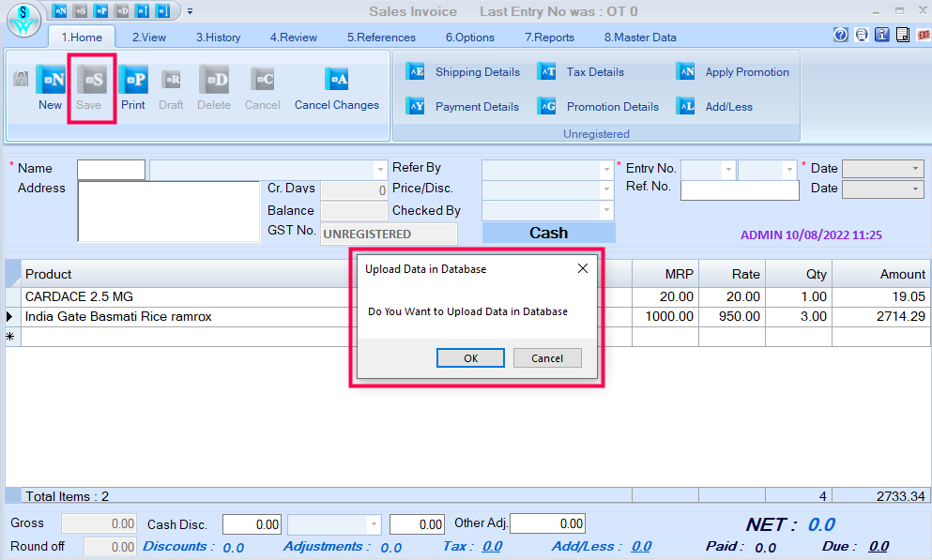Click the Save icon in ribbon
This screenshot has height=560, width=932.
coord(91,81)
